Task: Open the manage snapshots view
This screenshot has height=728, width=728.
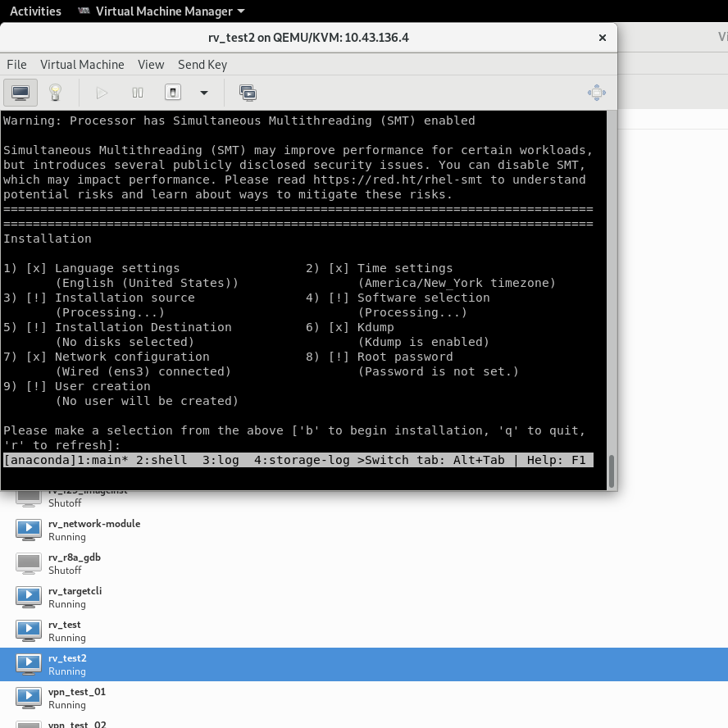Action: (248, 93)
